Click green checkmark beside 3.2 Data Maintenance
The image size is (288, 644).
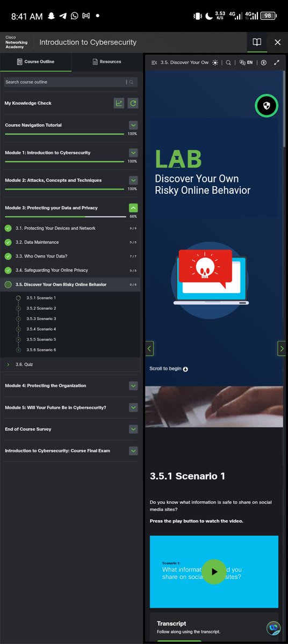pos(8,242)
